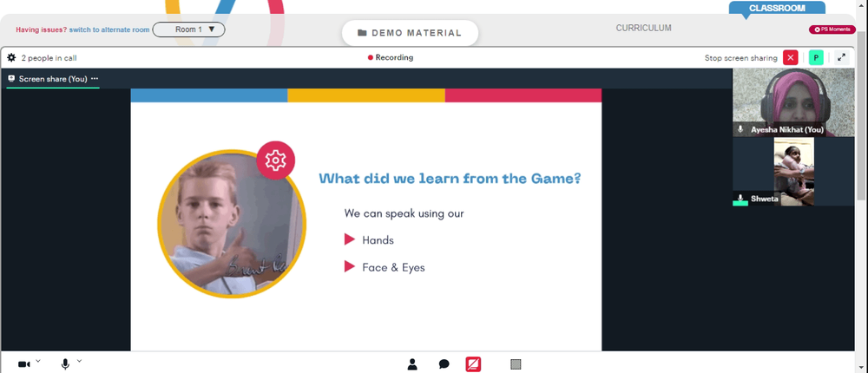This screenshot has height=373, width=868.
Task: Click Ayesha Nikhat microphone status icon
Action: [740, 129]
